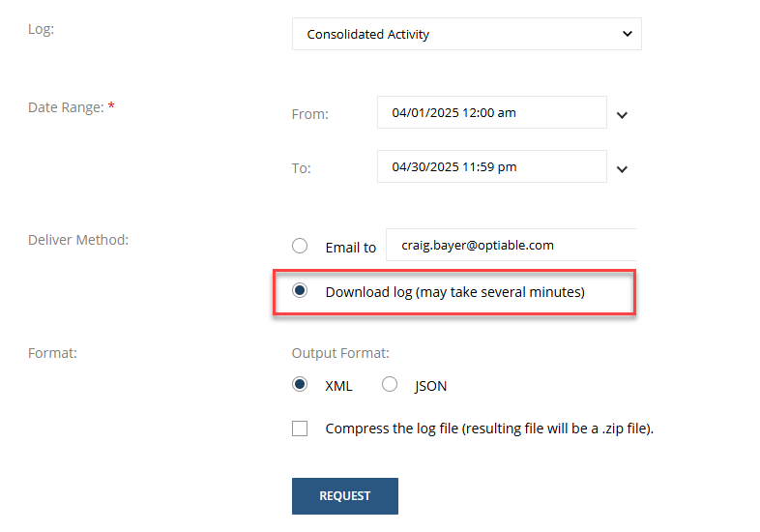The image size is (760, 532).
Task: Click the chevron arrow in Log selector
Action: [x=628, y=34]
